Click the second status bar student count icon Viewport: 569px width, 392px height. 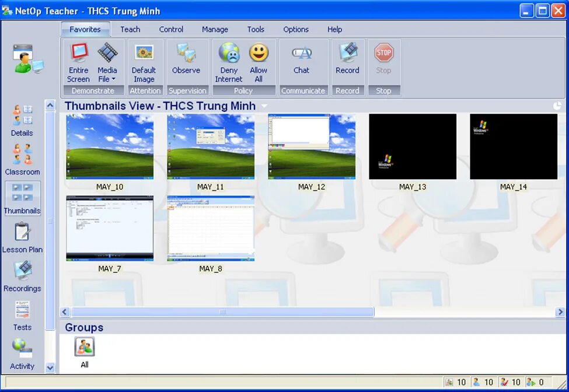coord(477,382)
